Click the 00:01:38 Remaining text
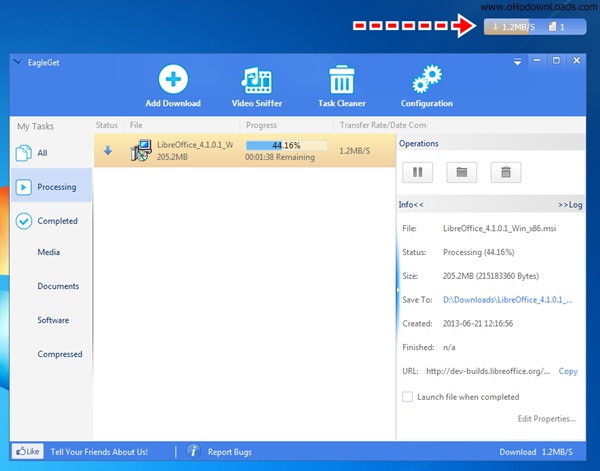The width and height of the screenshot is (600, 471). click(280, 157)
